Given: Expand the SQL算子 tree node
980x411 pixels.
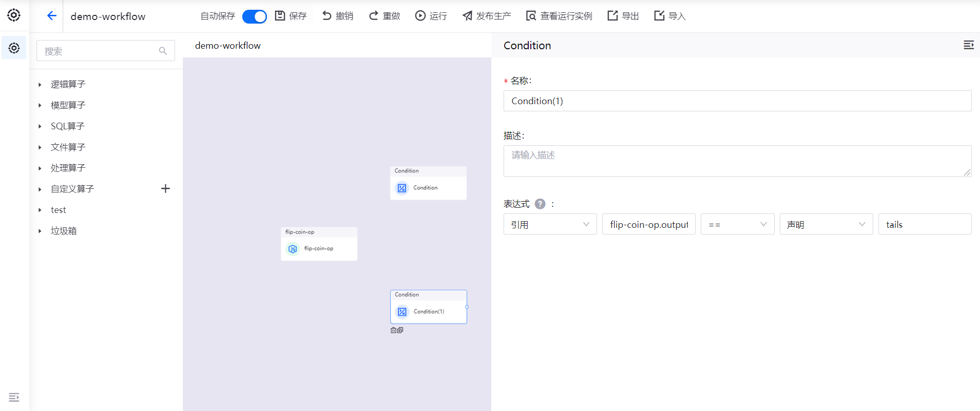Looking at the screenshot, I should 40,126.
